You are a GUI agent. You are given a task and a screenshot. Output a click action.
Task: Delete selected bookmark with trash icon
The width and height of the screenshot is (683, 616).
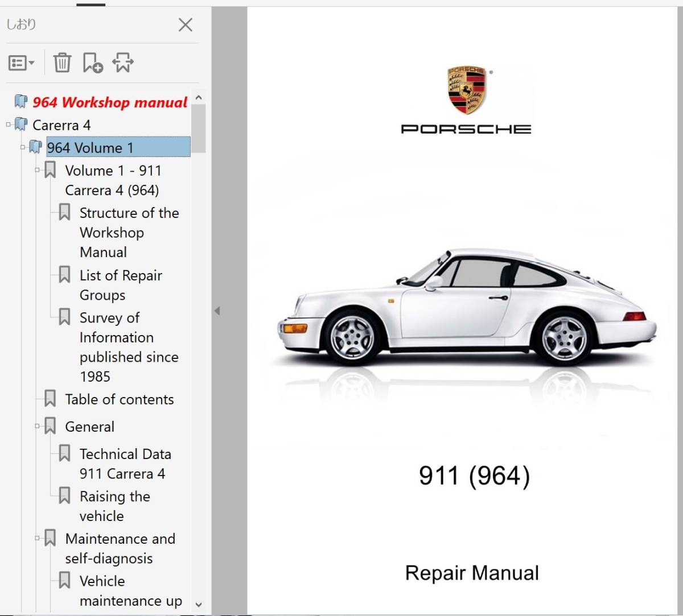coord(62,63)
